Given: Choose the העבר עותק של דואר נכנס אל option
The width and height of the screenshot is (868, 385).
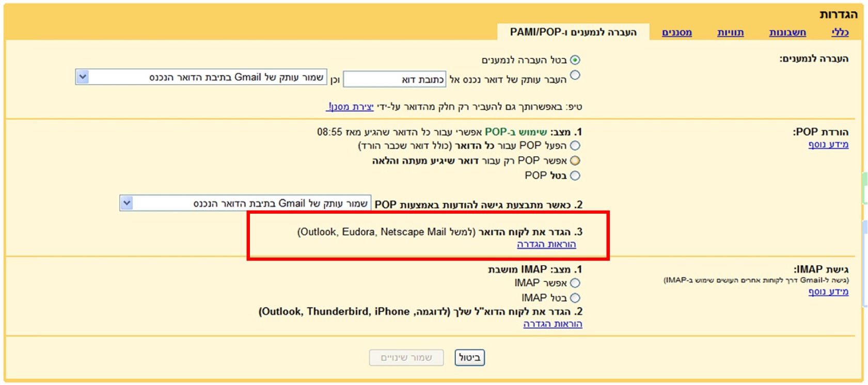Looking at the screenshot, I should [575, 75].
